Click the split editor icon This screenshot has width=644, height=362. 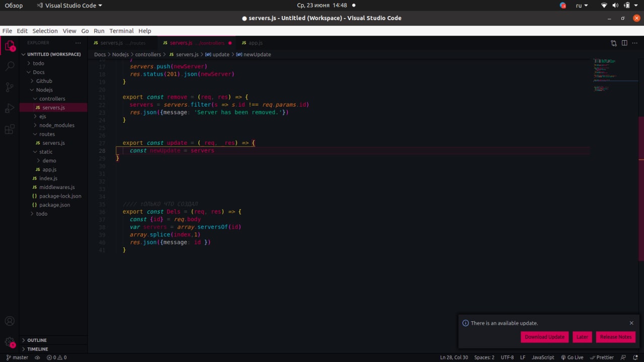point(624,43)
